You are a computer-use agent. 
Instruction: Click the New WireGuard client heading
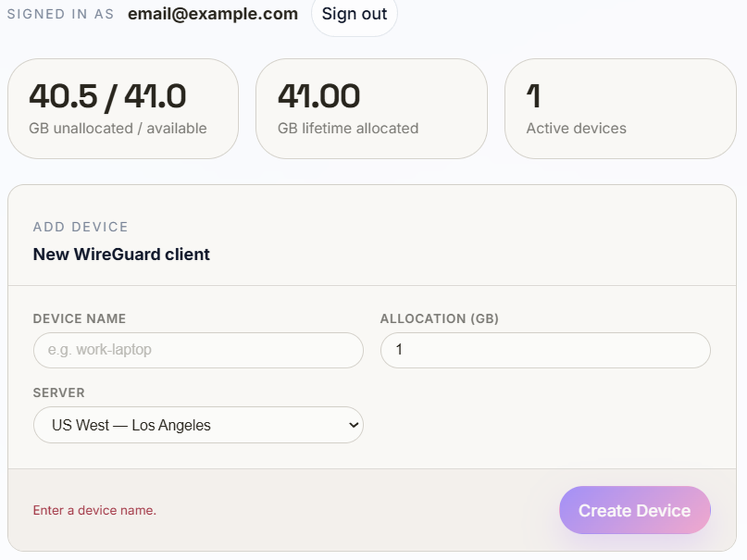pyautogui.click(x=121, y=254)
